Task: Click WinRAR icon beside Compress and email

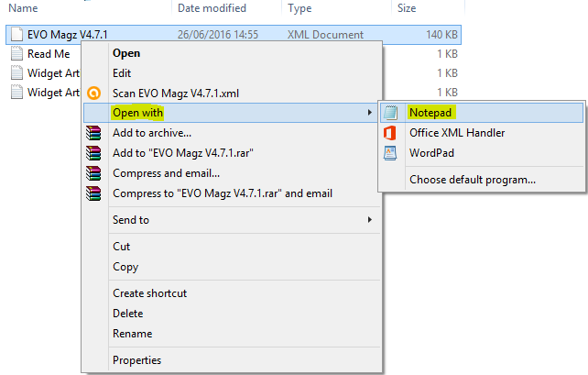Action: (x=93, y=173)
